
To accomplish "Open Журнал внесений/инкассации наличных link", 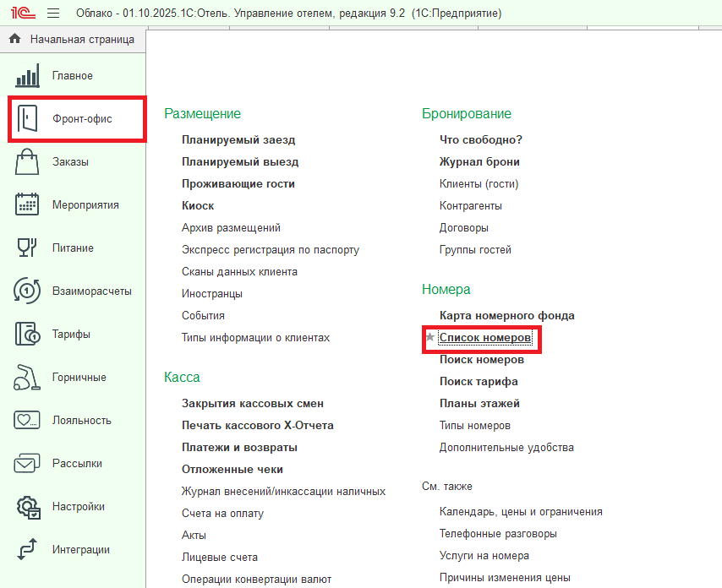I will 284,492.
